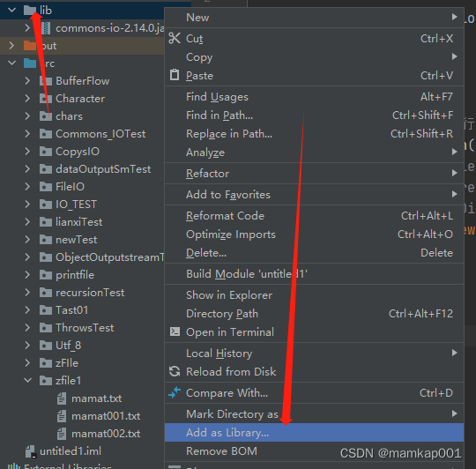Image resolution: width=476 pixels, height=469 pixels.
Task: Choose Find in Path menu entry
Action: (314, 115)
